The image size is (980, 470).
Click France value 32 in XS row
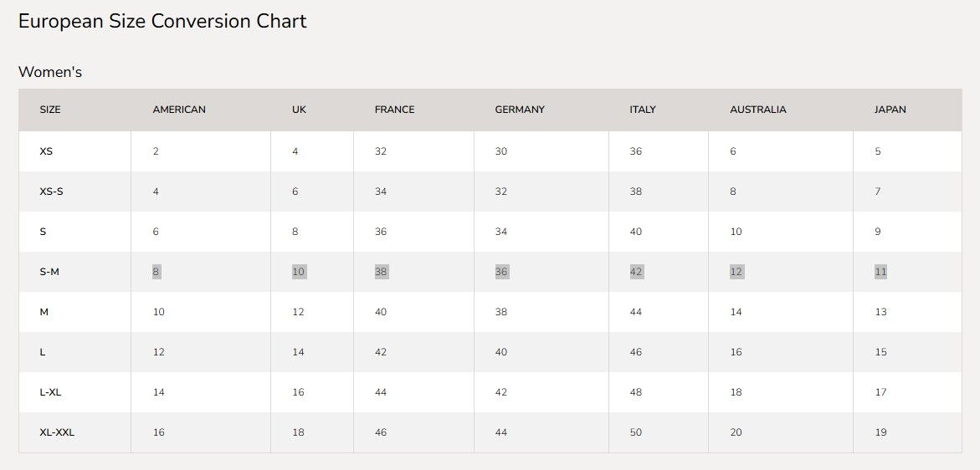pos(381,151)
